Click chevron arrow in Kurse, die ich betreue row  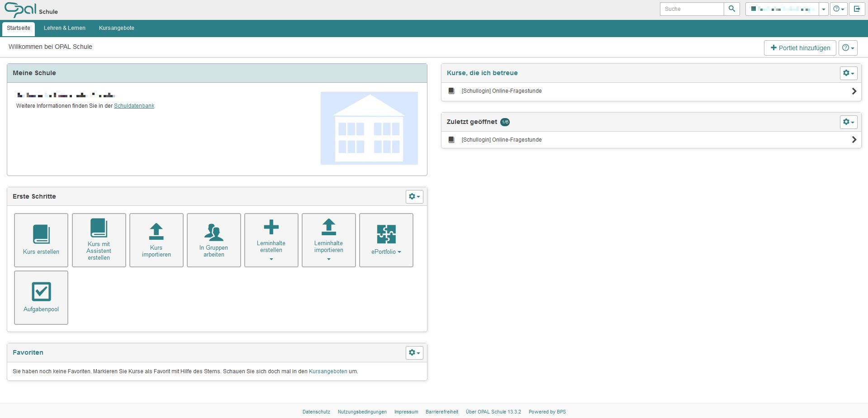[854, 91]
